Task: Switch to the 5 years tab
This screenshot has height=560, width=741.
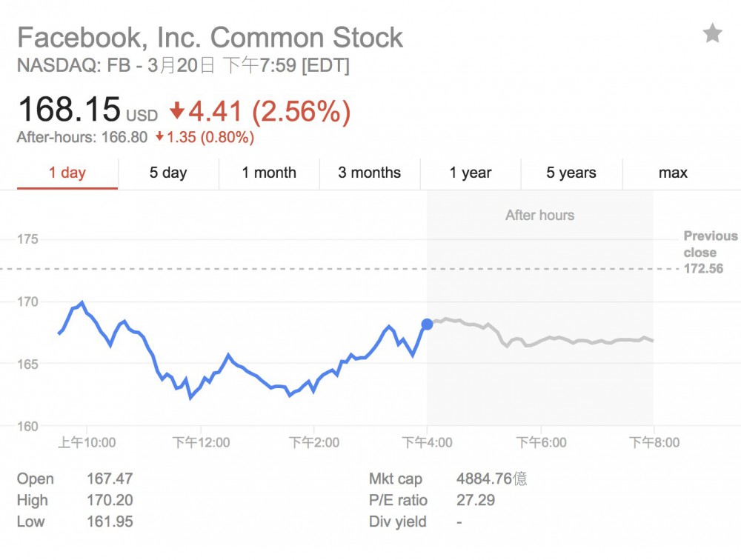Action: 571,173
